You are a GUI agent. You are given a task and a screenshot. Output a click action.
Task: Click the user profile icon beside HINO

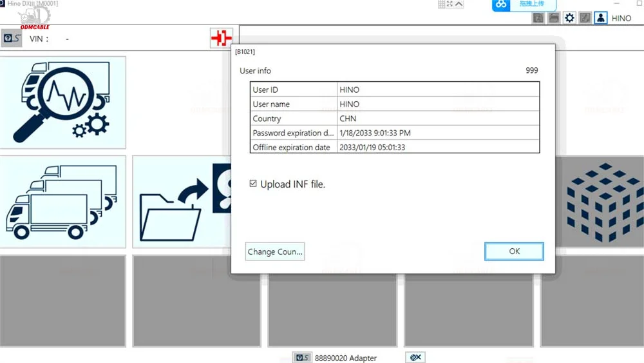[x=601, y=18]
